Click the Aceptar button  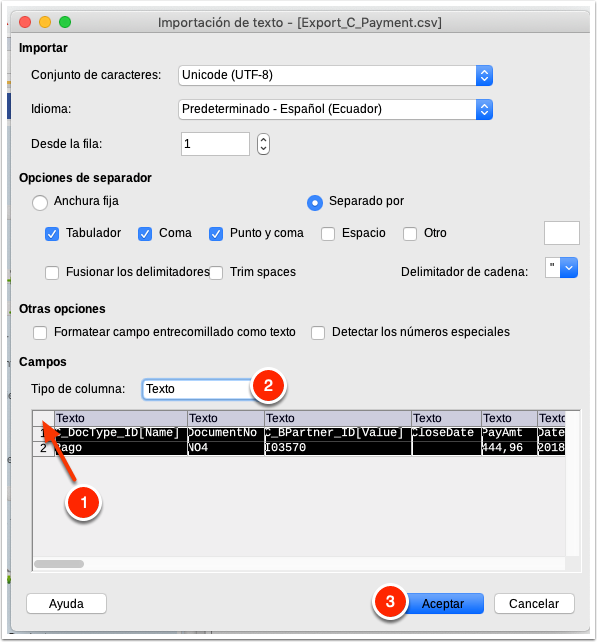click(443, 604)
